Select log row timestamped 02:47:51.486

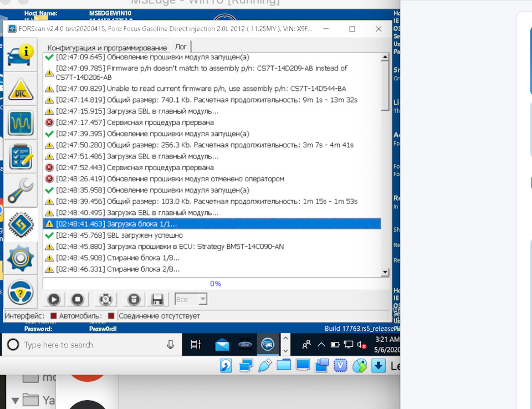pos(212,156)
